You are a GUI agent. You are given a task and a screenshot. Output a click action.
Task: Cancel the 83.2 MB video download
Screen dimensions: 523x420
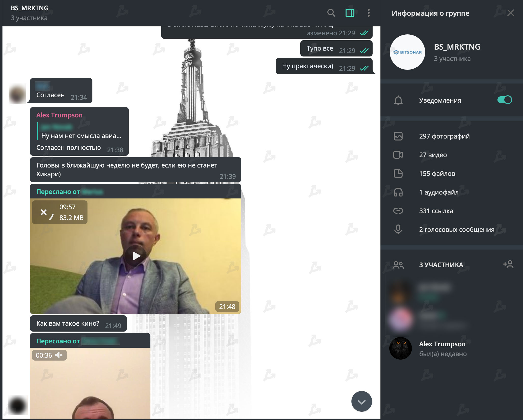pos(44,212)
